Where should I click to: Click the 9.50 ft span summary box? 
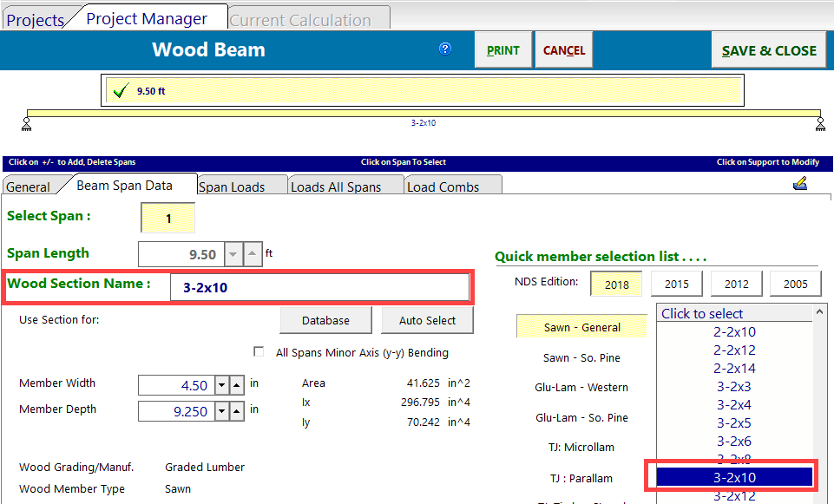click(x=423, y=90)
